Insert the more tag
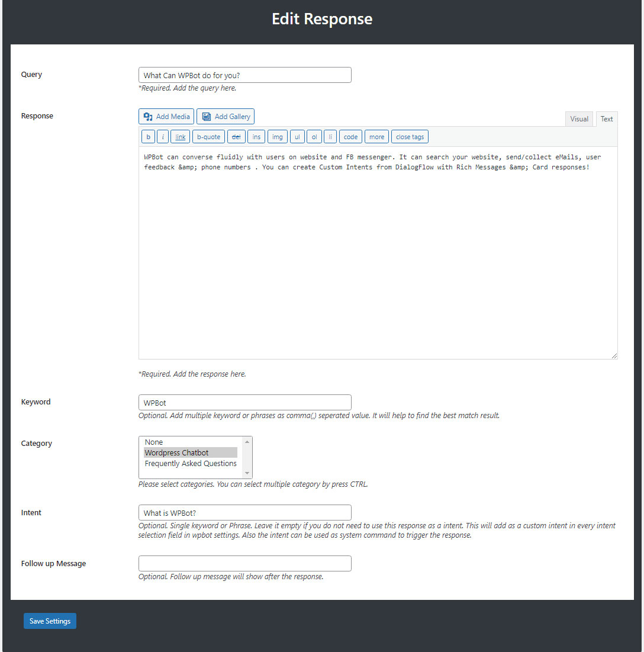The height and width of the screenshot is (652, 644). [x=376, y=137]
